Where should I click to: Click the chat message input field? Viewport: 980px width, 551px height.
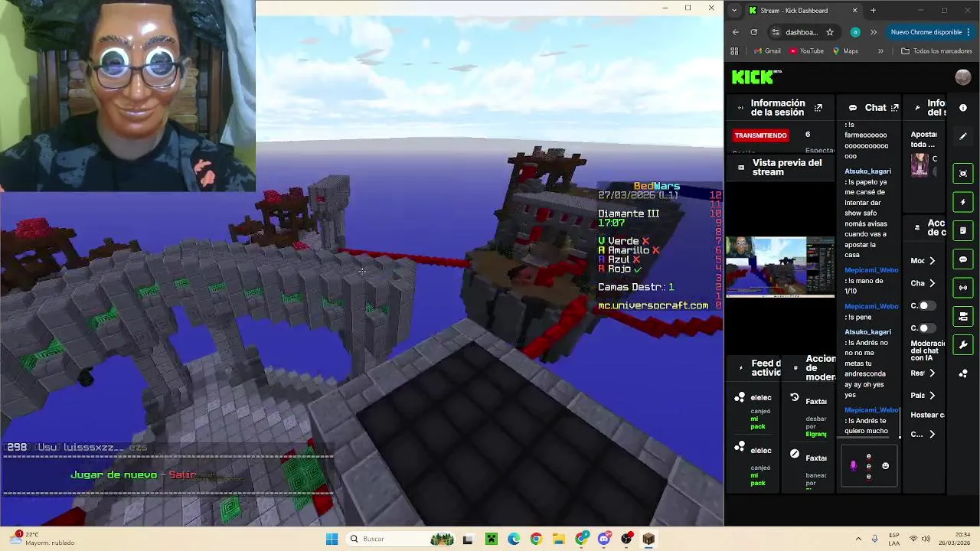pos(868,466)
